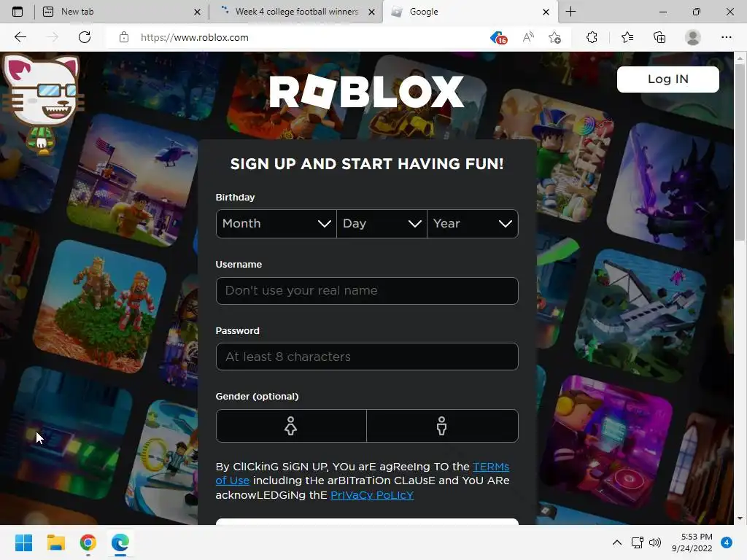This screenshot has height=560, width=747.
Task: Add this page to favorites star
Action: 554,37
